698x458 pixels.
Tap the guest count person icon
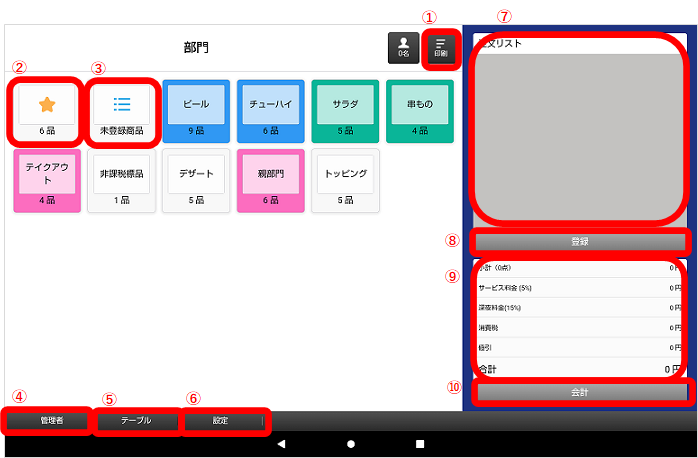click(403, 49)
